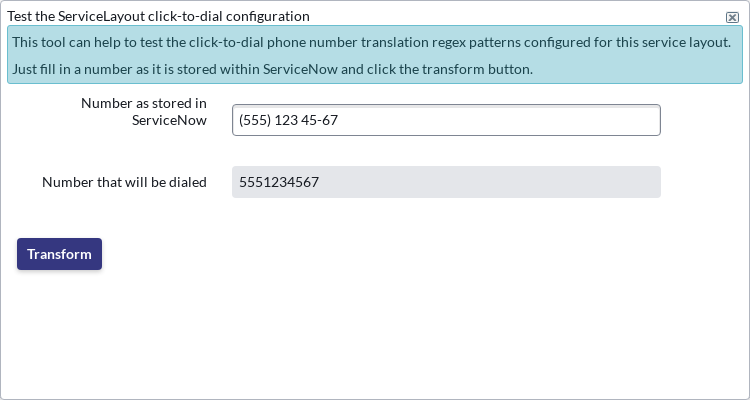Click blank space right of the Transform button

[383, 254]
